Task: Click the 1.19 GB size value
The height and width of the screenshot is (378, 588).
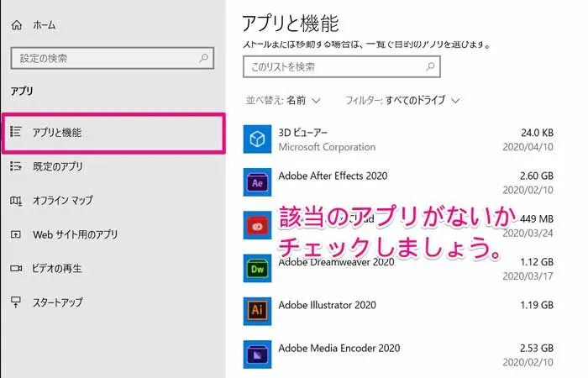Action: [537, 305]
